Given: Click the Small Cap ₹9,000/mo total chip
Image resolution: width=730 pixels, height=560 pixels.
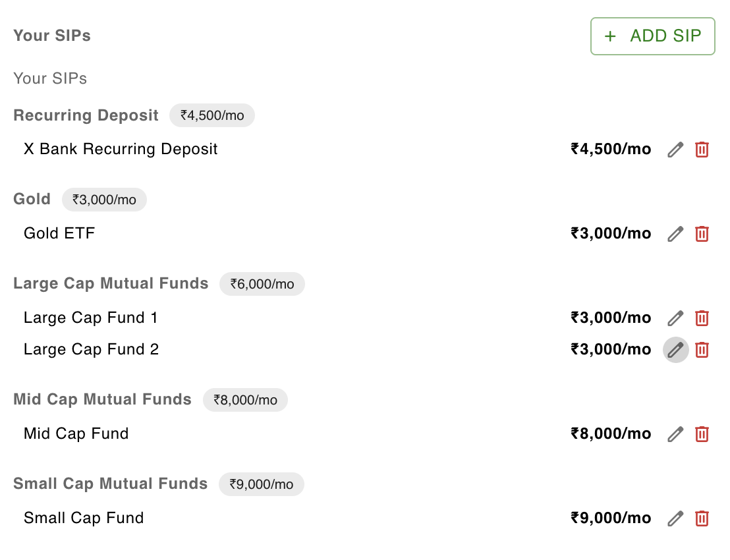Looking at the screenshot, I should 261,484.
